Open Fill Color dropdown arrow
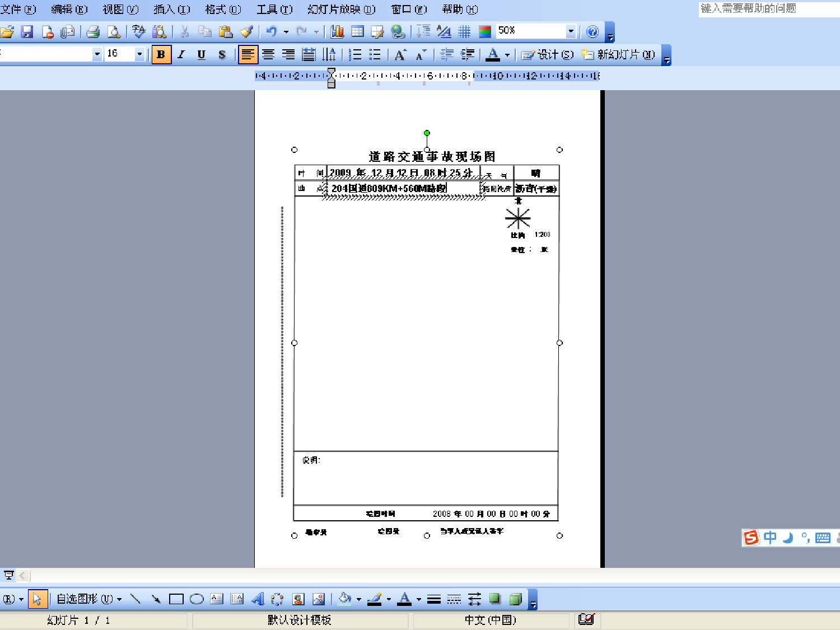The image size is (840, 630). 359,599
